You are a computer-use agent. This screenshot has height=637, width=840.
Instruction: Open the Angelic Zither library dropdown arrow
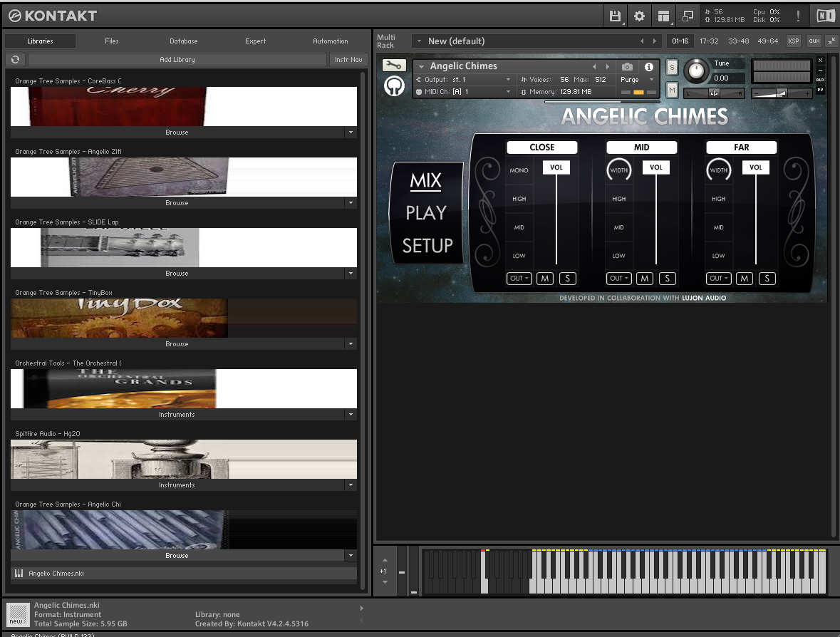(x=351, y=203)
